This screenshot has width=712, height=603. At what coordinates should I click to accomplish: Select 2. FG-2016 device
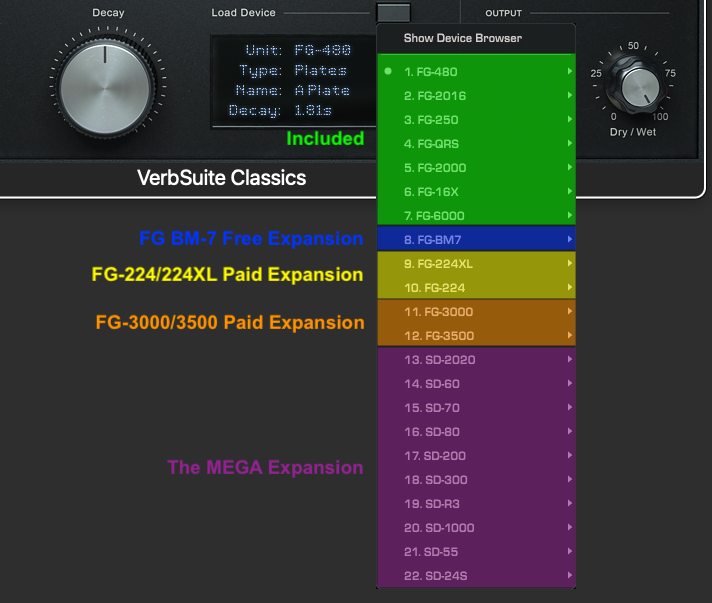[476, 96]
